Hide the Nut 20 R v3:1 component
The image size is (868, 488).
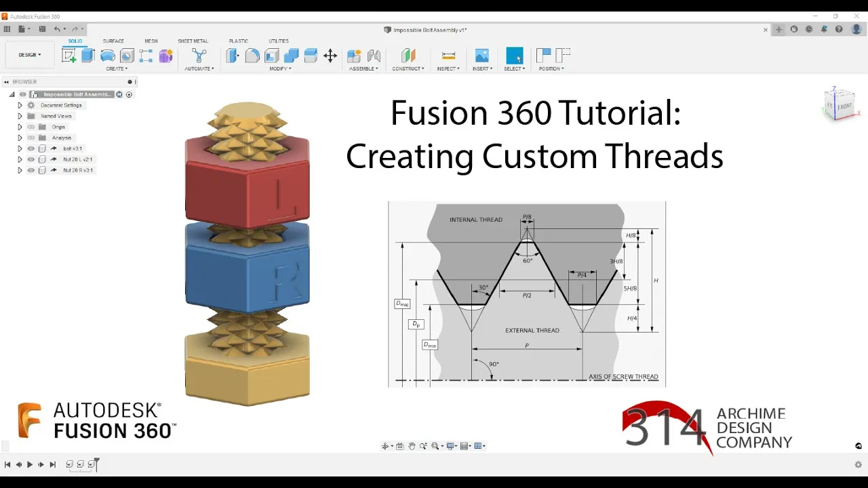click(x=31, y=170)
